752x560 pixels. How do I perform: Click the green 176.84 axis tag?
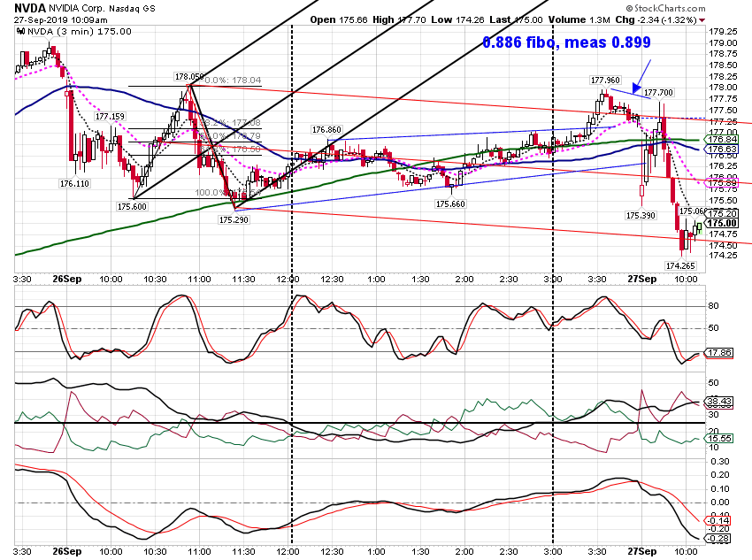[722, 140]
